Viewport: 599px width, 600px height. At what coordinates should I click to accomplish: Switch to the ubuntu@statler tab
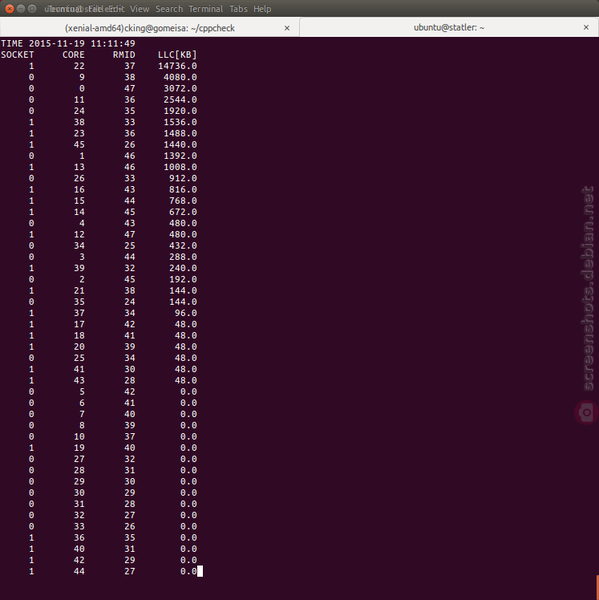(449, 28)
